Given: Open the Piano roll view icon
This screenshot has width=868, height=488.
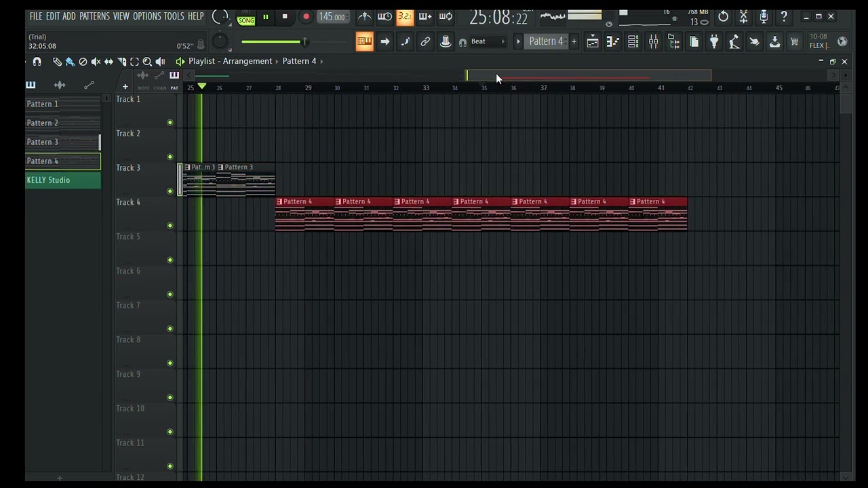Looking at the screenshot, I should (612, 42).
